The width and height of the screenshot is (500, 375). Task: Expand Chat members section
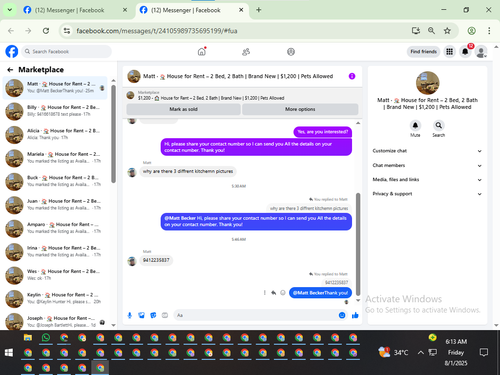coord(427,165)
